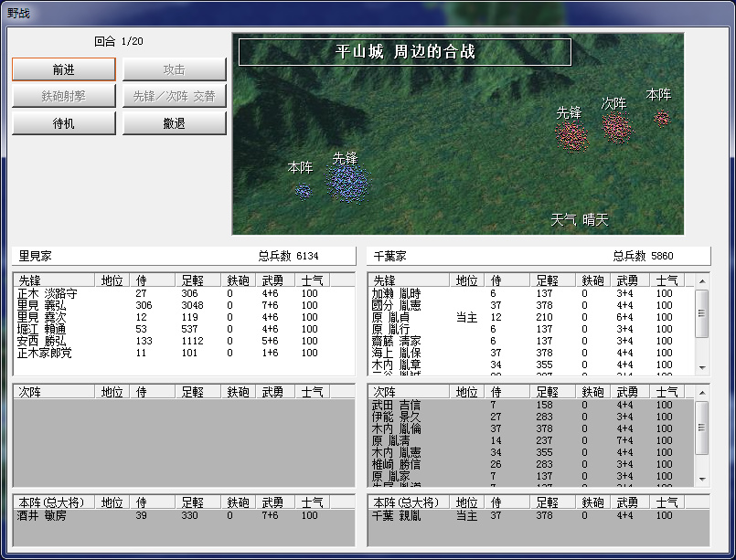Click 里見家 total troops 6134 value
Image resolution: width=736 pixels, height=560 pixels.
coord(307,256)
